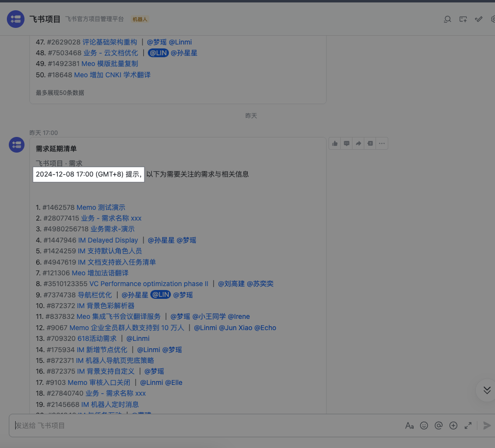
Task: Click mention @刘高建 in item 8
Action: tap(231, 284)
